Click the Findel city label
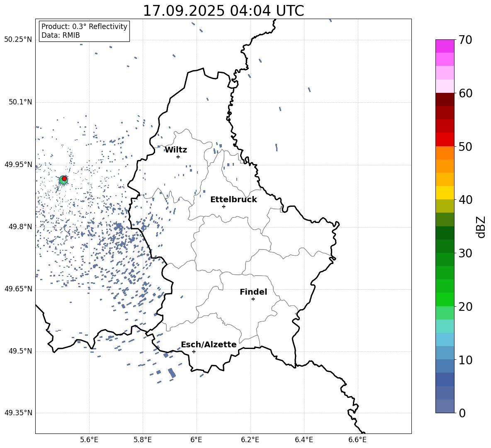This screenshot has width=491, height=448. 253,292
